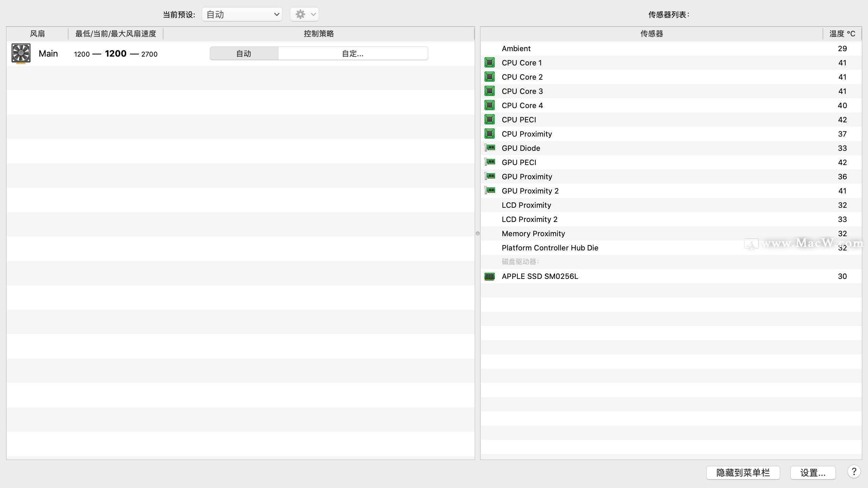The image size is (868, 488).
Task: Open the 设置... preferences button
Action: pyautogui.click(x=813, y=473)
